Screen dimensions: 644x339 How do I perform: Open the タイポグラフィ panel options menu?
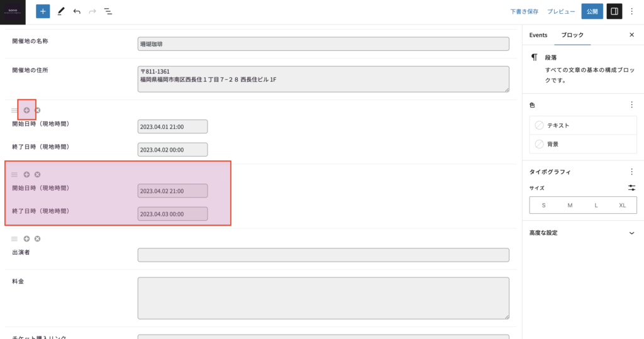pos(631,172)
